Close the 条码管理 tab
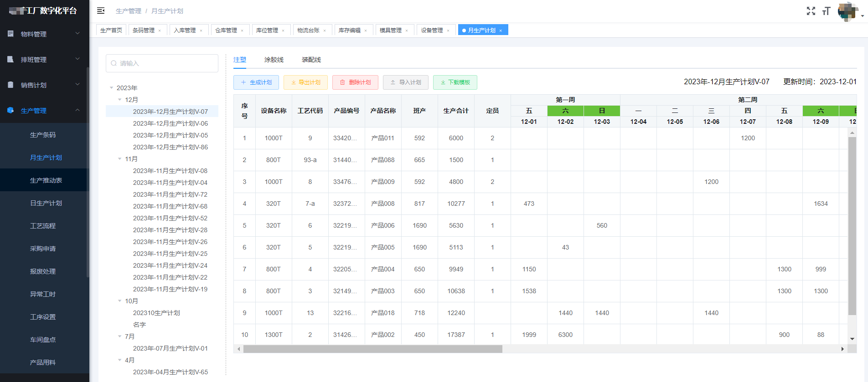868x382 pixels. [x=160, y=31]
